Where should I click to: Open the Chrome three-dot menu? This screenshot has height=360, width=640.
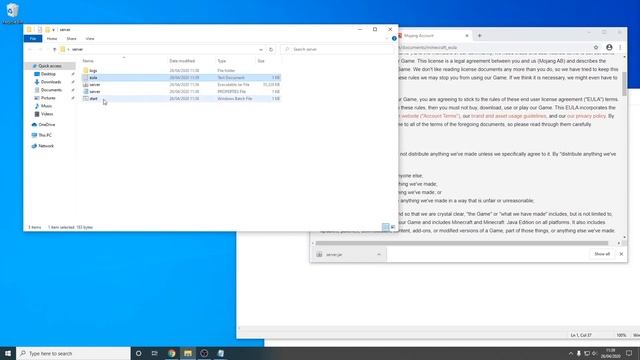pos(620,47)
